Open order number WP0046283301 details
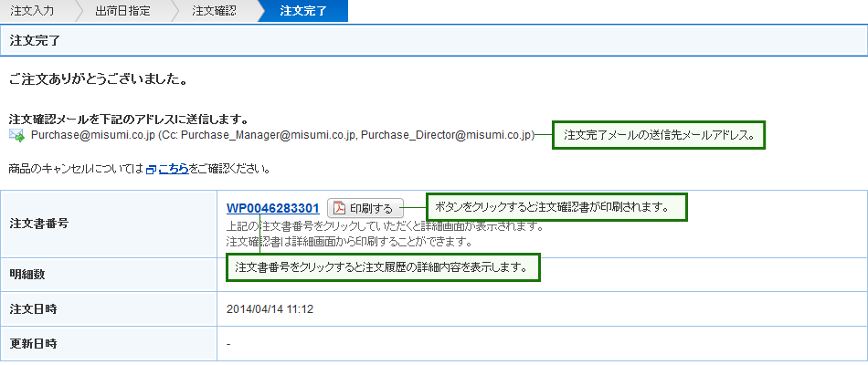 click(x=272, y=208)
